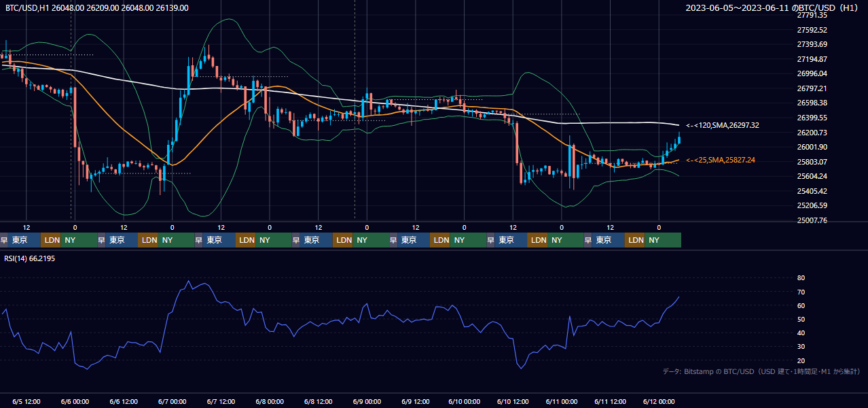Select the RSI 30 level label
Viewport: 868px width, 408px height.
(801, 347)
